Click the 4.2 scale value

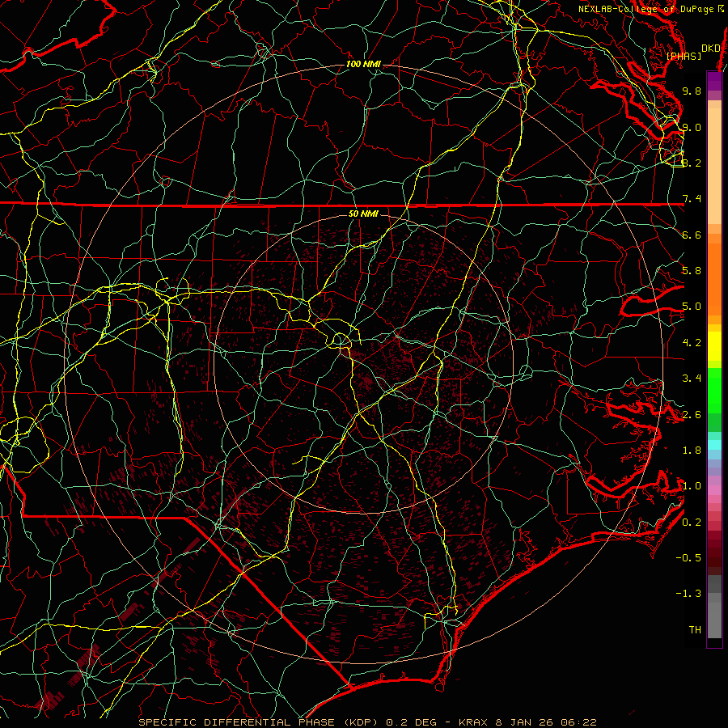(692, 343)
